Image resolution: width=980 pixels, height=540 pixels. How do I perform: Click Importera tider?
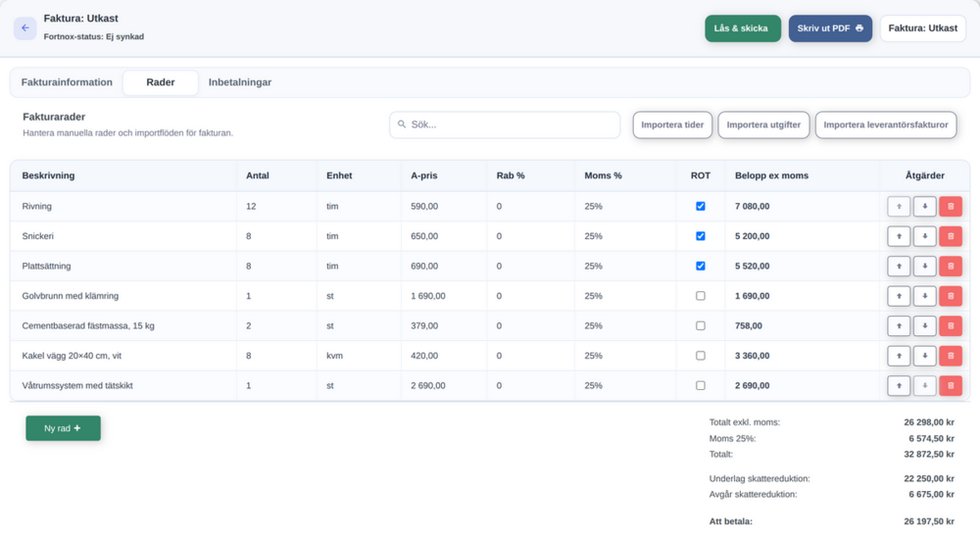(672, 125)
